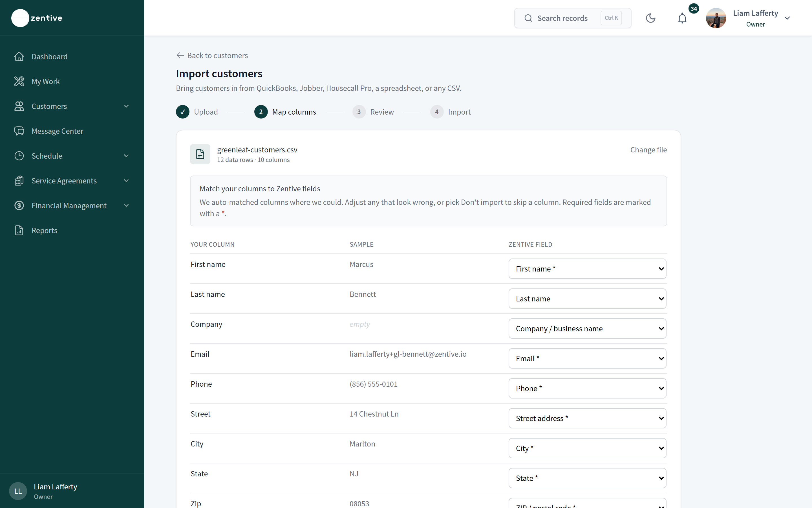Open the First name field dropdown

coord(587,269)
